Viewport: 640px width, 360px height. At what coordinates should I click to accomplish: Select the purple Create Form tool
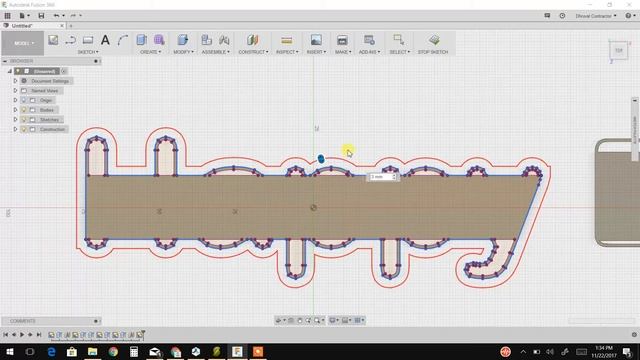pos(159,40)
